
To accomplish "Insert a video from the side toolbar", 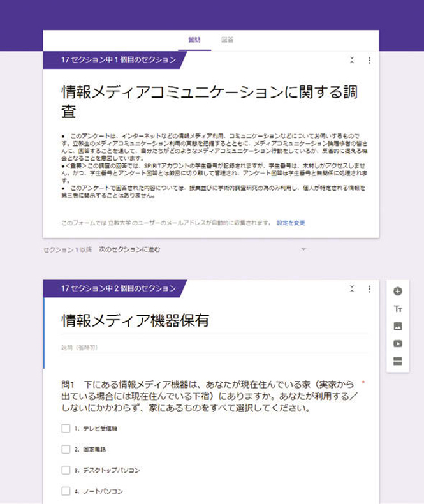I will (x=398, y=344).
